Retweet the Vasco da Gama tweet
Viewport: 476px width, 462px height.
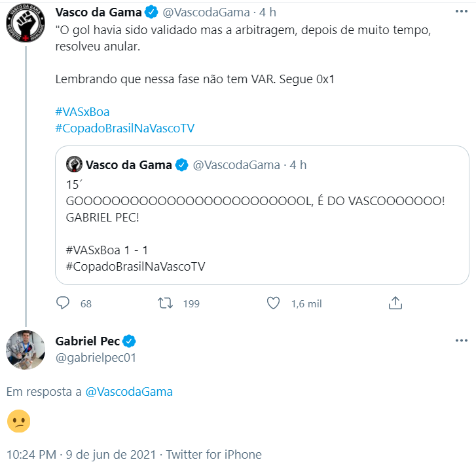tap(166, 303)
